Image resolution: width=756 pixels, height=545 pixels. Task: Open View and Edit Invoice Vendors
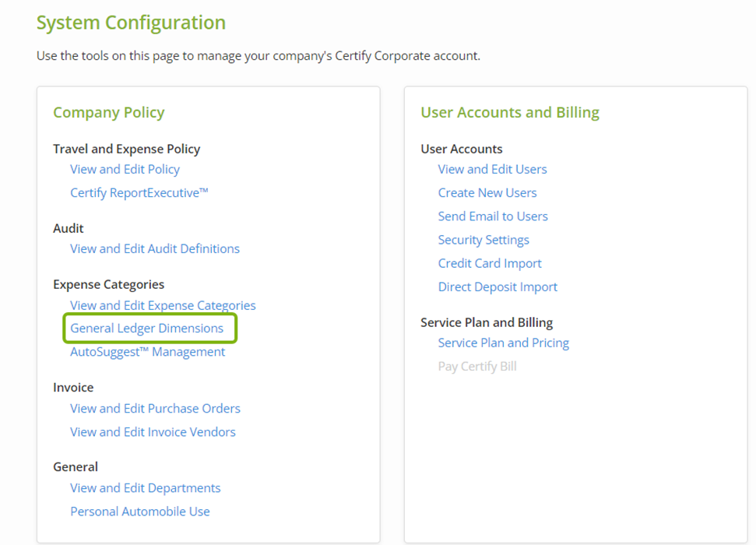(x=153, y=432)
